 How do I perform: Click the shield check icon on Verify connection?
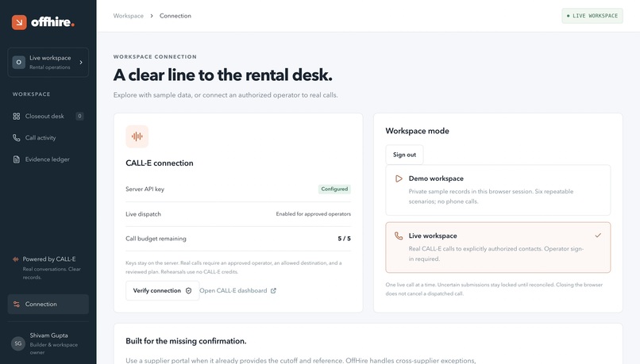coord(188,290)
